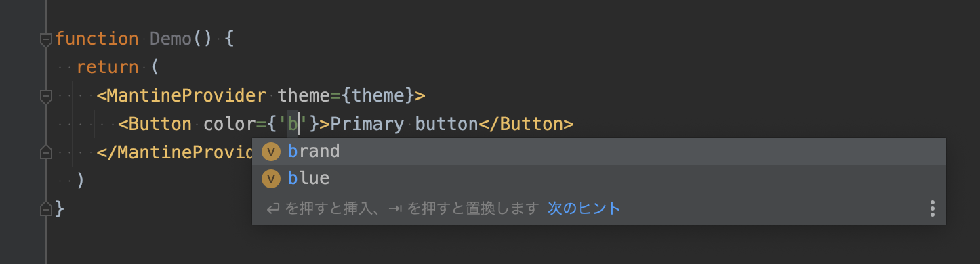The image size is (980, 264).
Task: Click the {theme} expression value
Action: point(377,95)
